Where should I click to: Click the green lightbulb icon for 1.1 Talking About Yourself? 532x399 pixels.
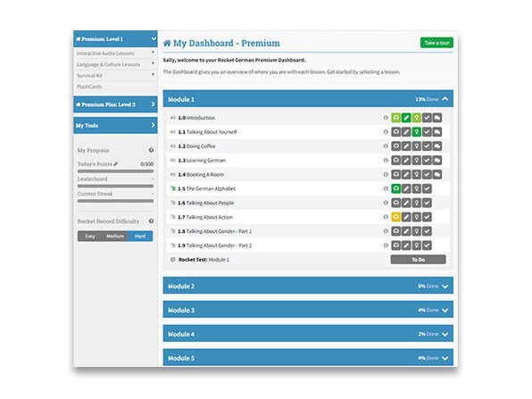pos(417,132)
